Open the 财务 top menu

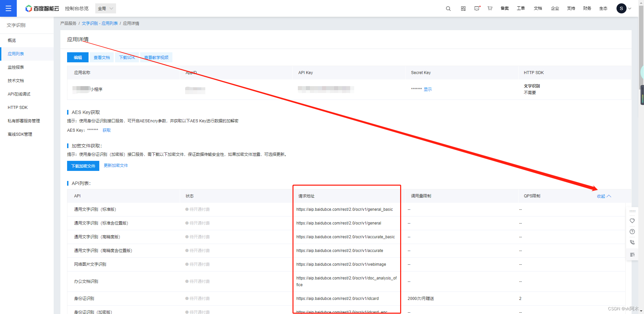(x=587, y=8)
